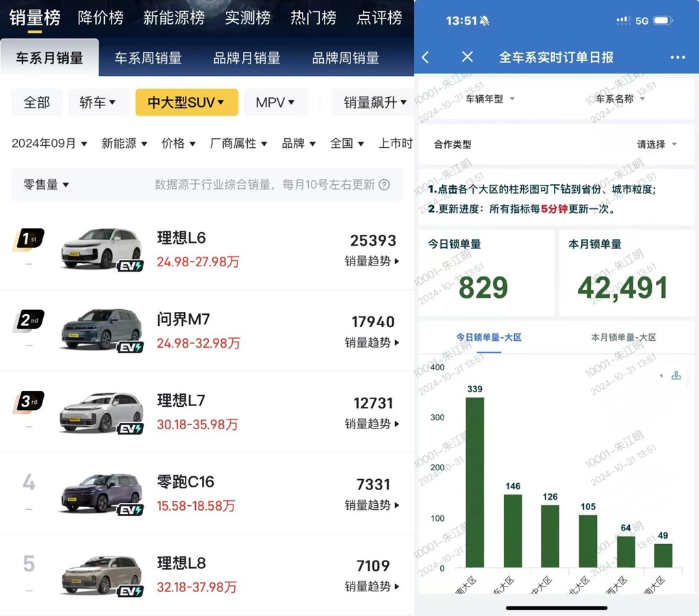Tap the 问界M7 sales figure 17940

coord(373,322)
